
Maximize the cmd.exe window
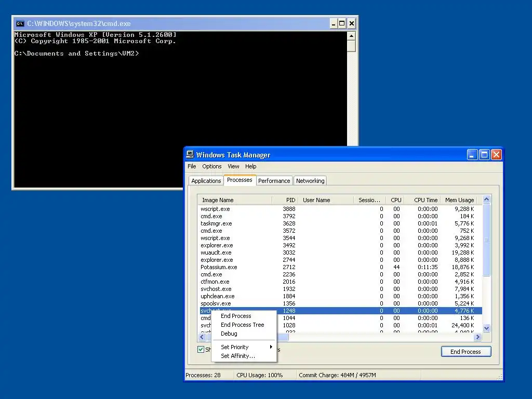342,23
